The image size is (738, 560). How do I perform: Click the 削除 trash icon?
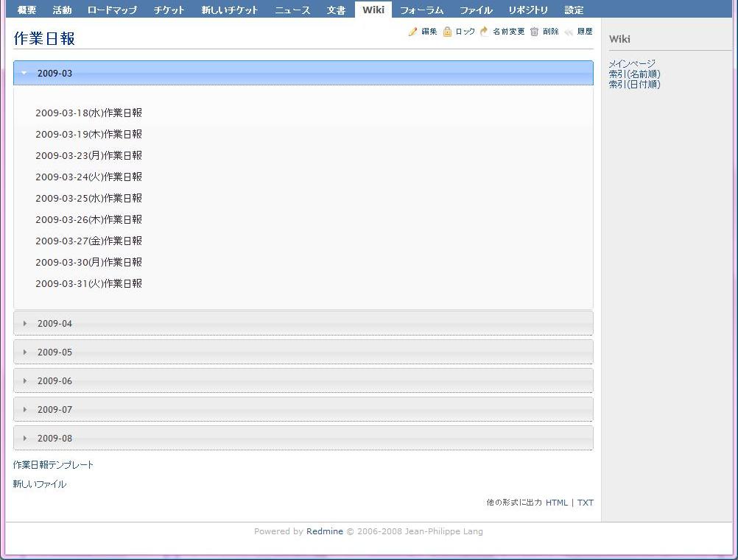click(x=534, y=31)
